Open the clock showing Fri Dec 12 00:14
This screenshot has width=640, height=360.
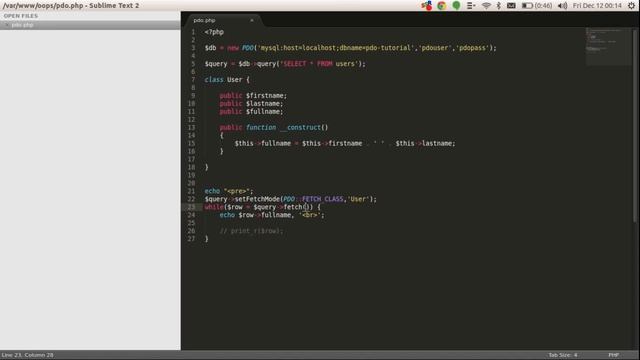(x=597, y=6)
